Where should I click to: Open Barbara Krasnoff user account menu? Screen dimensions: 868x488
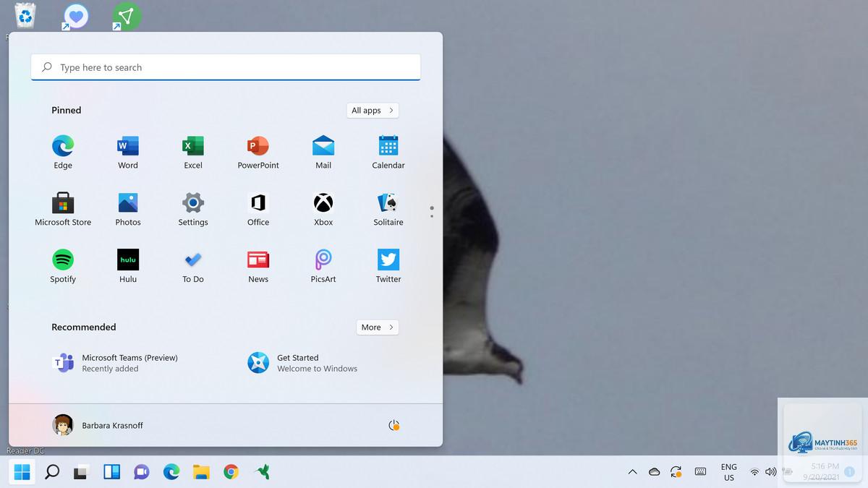[x=98, y=425]
